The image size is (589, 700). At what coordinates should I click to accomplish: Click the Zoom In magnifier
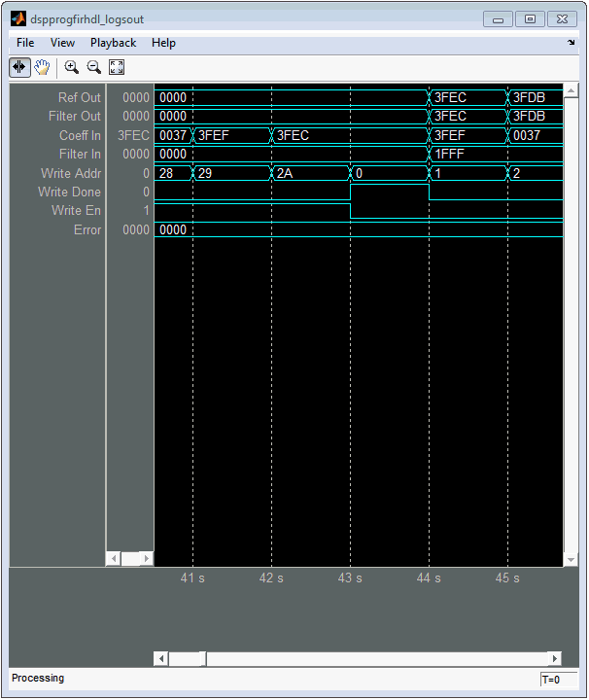tap(72, 67)
